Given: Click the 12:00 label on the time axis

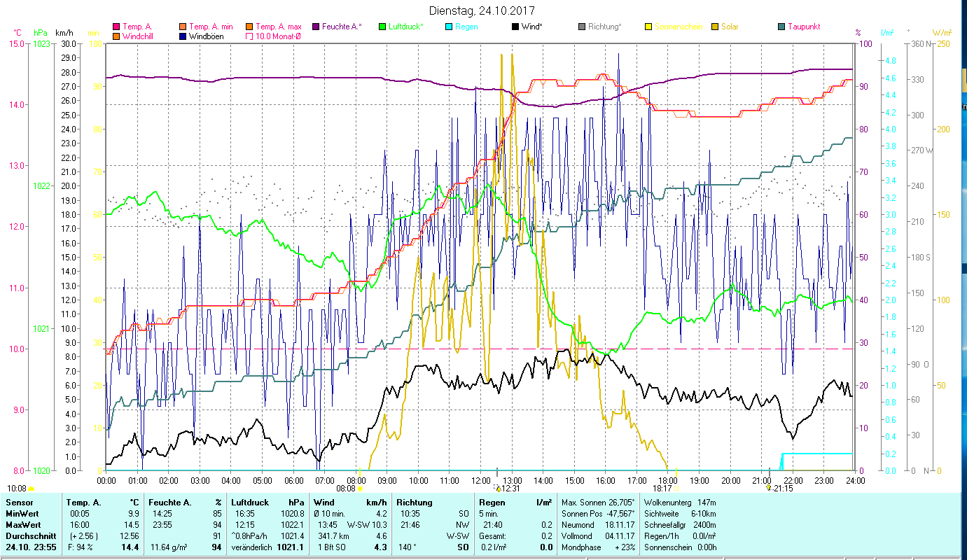Looking at the screenshot, I should tap(481, 480).
